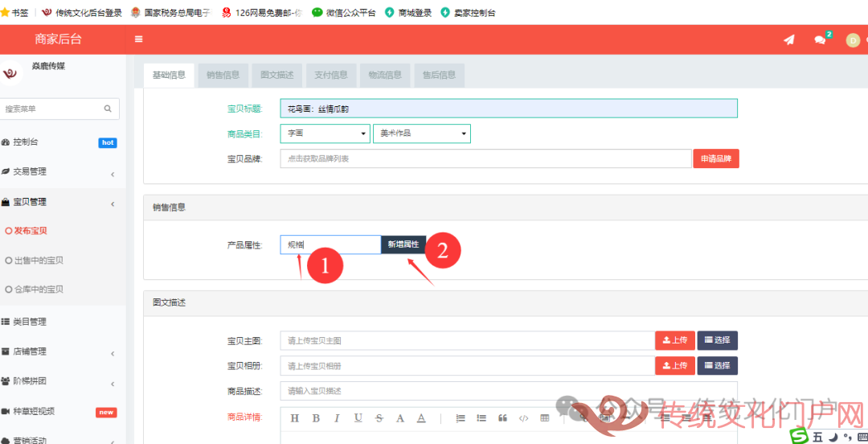
Task: Expand 店铺管理 in the sidebar
Action: [63, 351]
